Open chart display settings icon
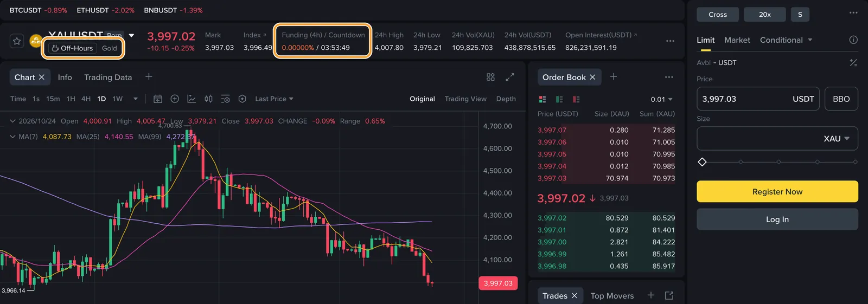This screenshot has height=304, width=868. (225, 99)
